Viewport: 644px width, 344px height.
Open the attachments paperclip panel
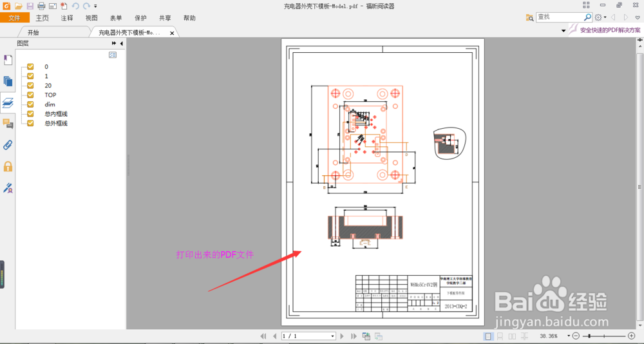(x=8, y=145)
